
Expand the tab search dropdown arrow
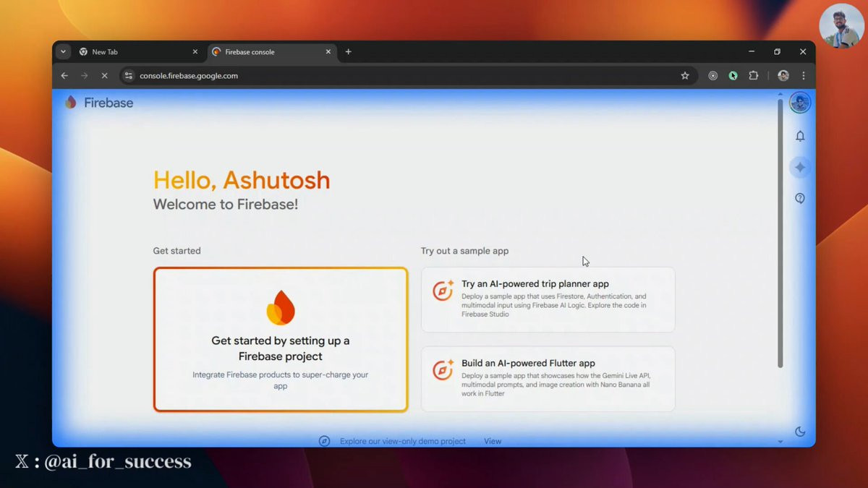coord(64,51)
